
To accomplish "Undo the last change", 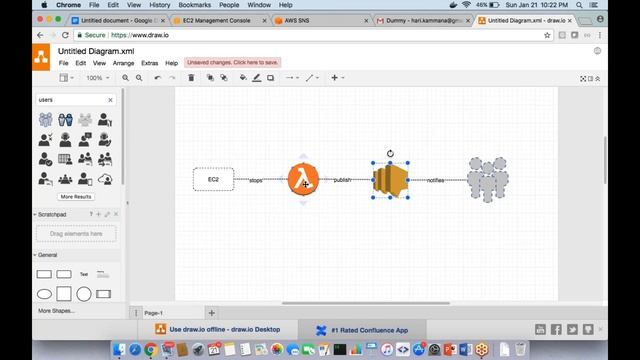I will coord(158,78).
